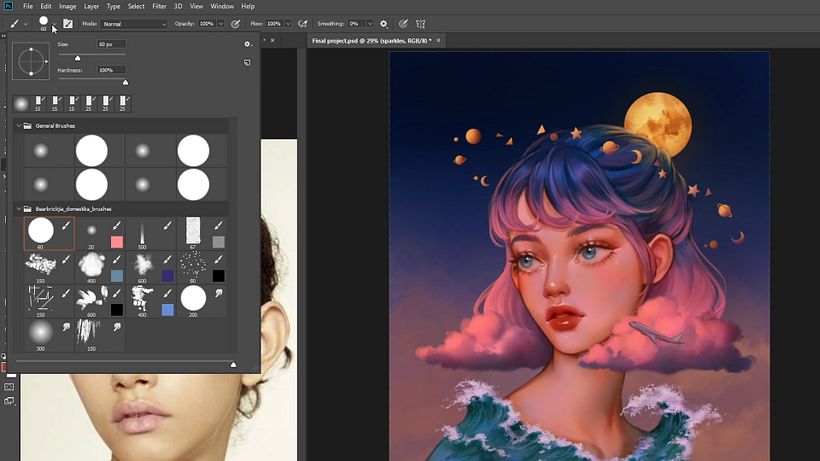The image size is (820, 461).
Task: Open the blending Mode Normal dropdown
Action: click(x=134, y=24)
